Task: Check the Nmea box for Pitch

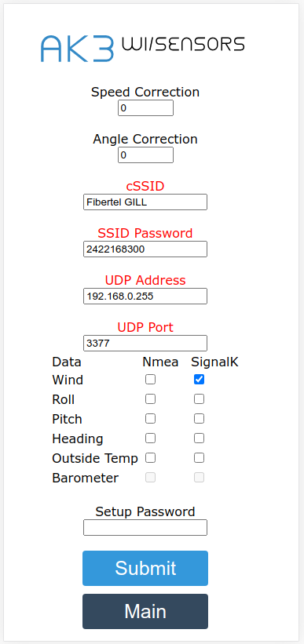Action: (x=151, y=419)
